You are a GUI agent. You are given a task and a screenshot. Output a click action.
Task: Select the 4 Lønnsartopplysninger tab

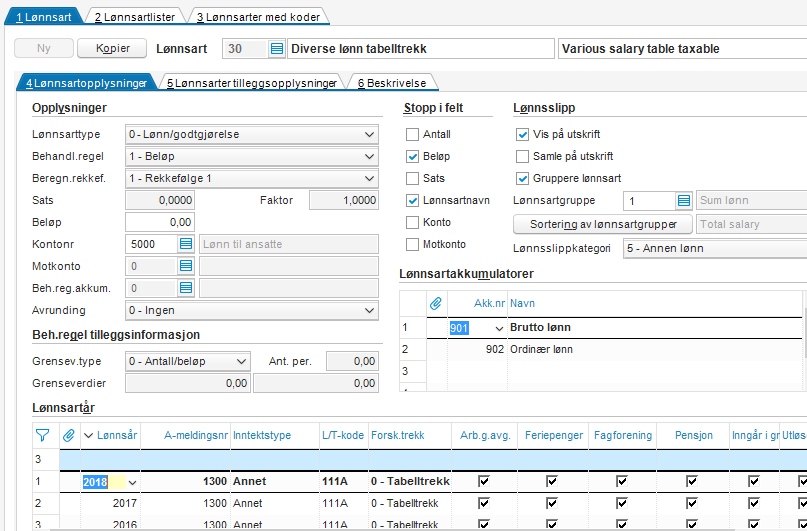pyautogui.click(x=86, y=83)
